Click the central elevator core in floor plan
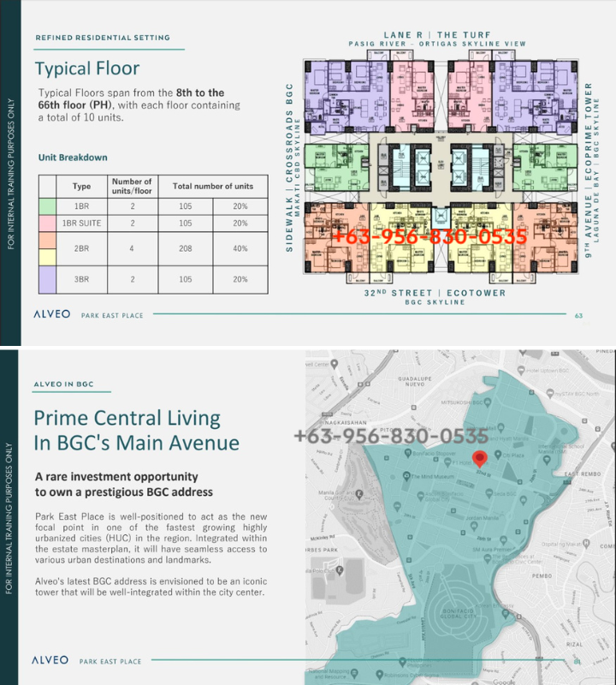The width and height of the screenshot is (616, 685). [x=441, y=168]
